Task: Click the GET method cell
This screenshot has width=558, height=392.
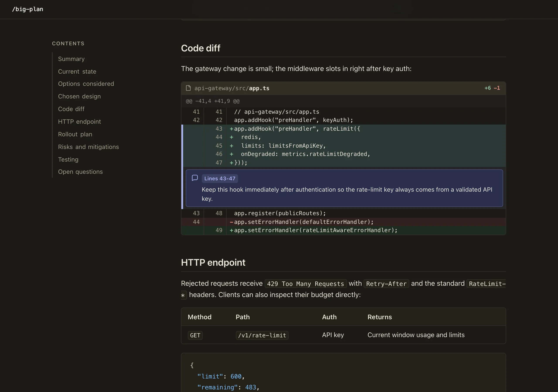Action: 195,335
